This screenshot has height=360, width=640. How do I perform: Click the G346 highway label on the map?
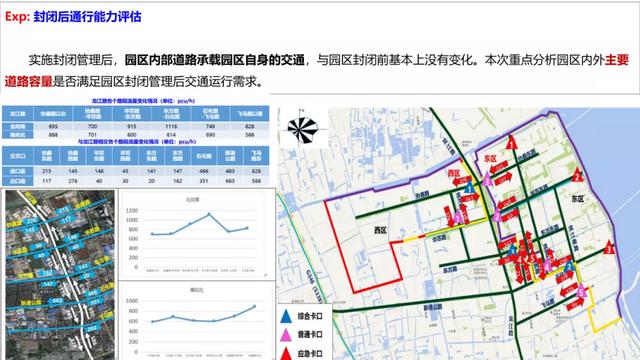[x=314, y=286]
